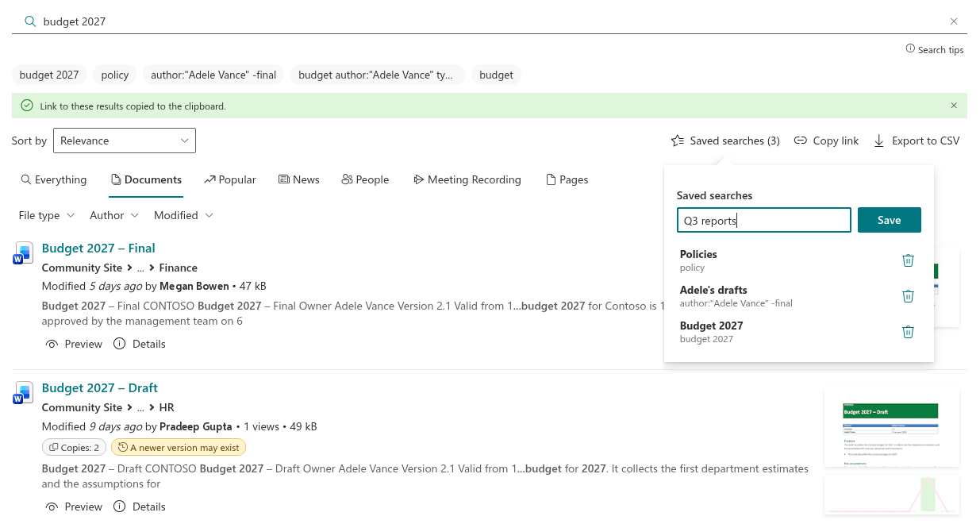Screen dimensions: 980x524
Task: Open the Budget 2027 – Draft page thumbnail
Action: pyautogui.click(x=892, y=428)
